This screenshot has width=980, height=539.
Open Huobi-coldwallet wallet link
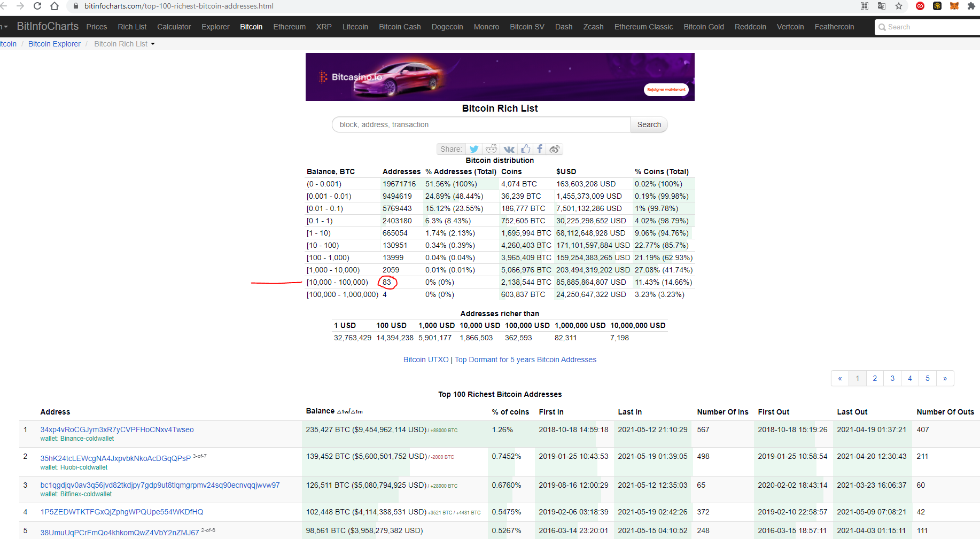pos(84,467)
